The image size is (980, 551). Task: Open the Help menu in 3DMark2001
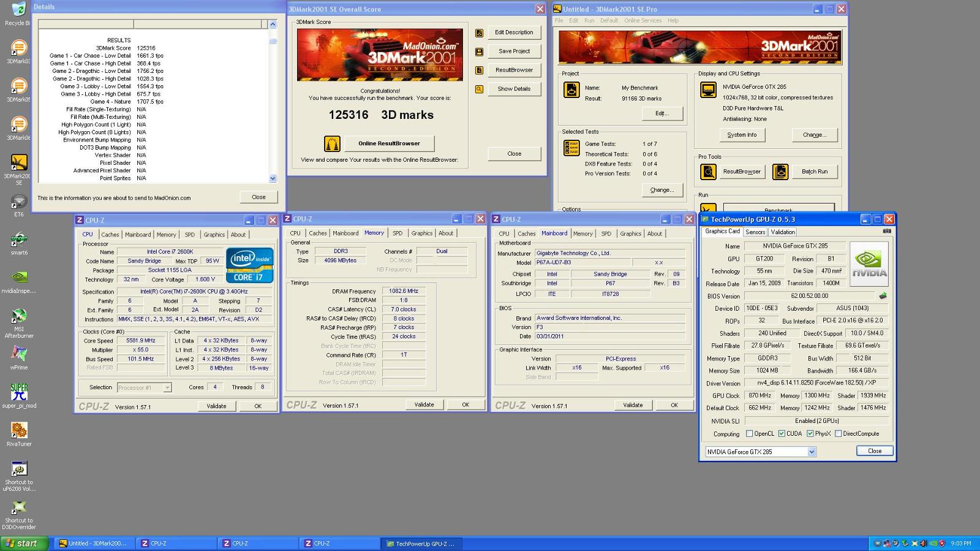(673, 20)
